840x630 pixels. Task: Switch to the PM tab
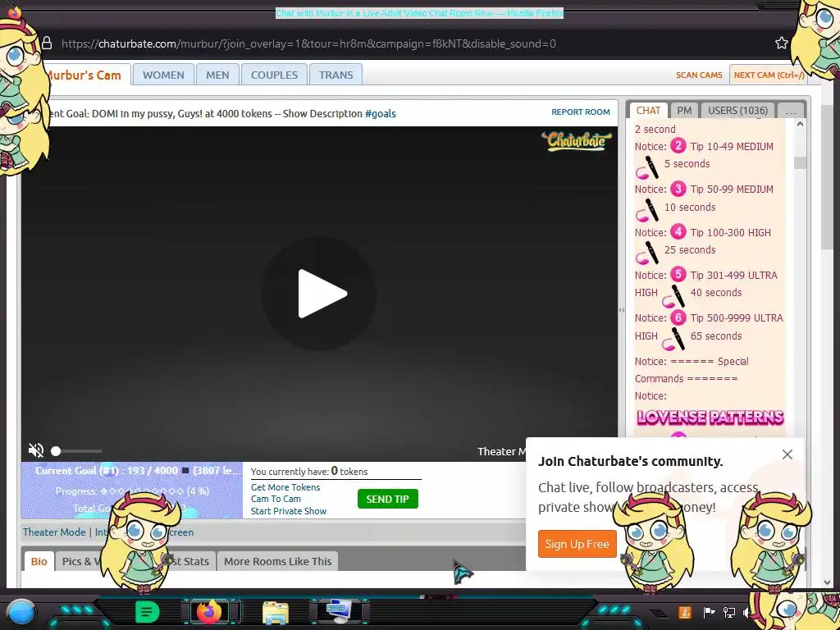684,111
